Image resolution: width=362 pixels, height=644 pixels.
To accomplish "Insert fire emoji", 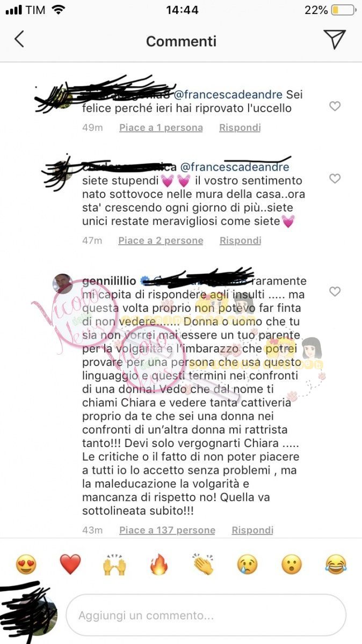I will 158,565.
